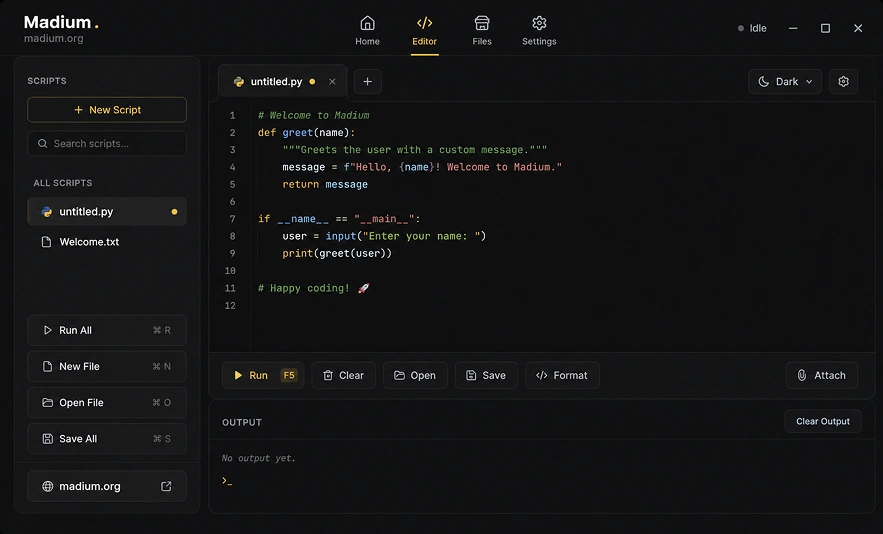
Task: Focus the Search scripts field
Action: tap(107, 144)
